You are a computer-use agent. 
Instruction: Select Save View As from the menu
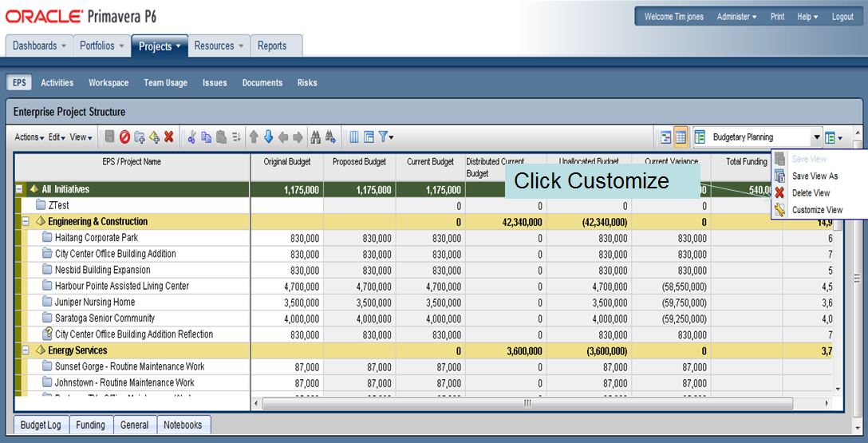pyautogui.click(x=815, y=176)
